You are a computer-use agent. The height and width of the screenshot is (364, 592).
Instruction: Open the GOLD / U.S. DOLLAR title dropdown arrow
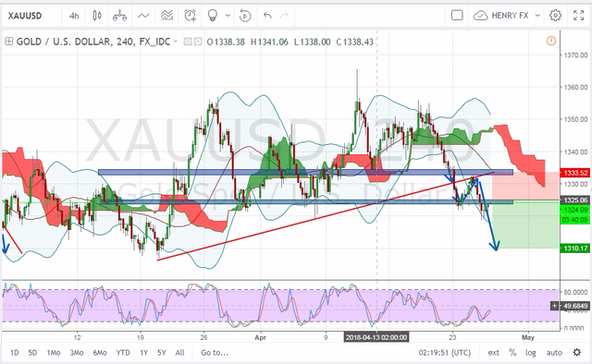(x=176, y=42)
